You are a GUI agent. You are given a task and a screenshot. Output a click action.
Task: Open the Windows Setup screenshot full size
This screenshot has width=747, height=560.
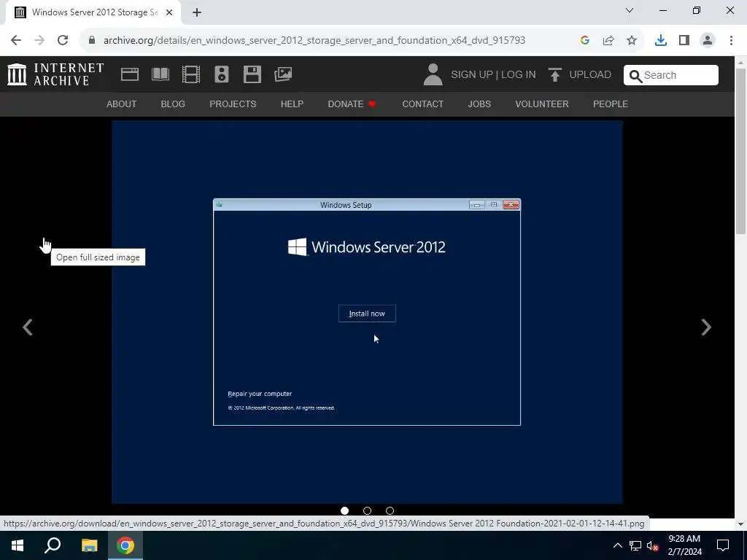click(x=368, y=312)
